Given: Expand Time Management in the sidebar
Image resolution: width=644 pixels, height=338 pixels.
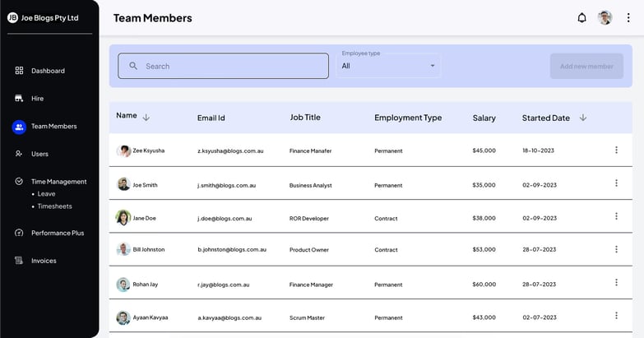Looking at the screenshot, I should coord(58,182).
